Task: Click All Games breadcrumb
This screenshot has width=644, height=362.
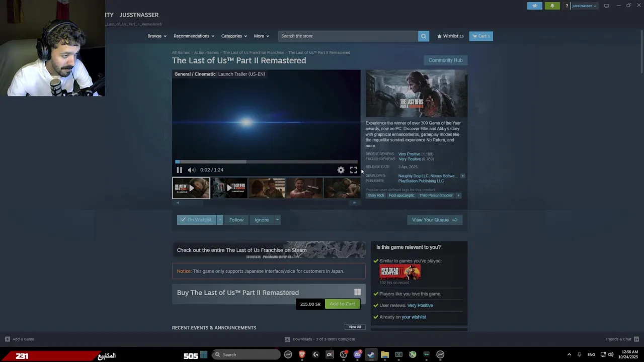Action: coord(181,52)
